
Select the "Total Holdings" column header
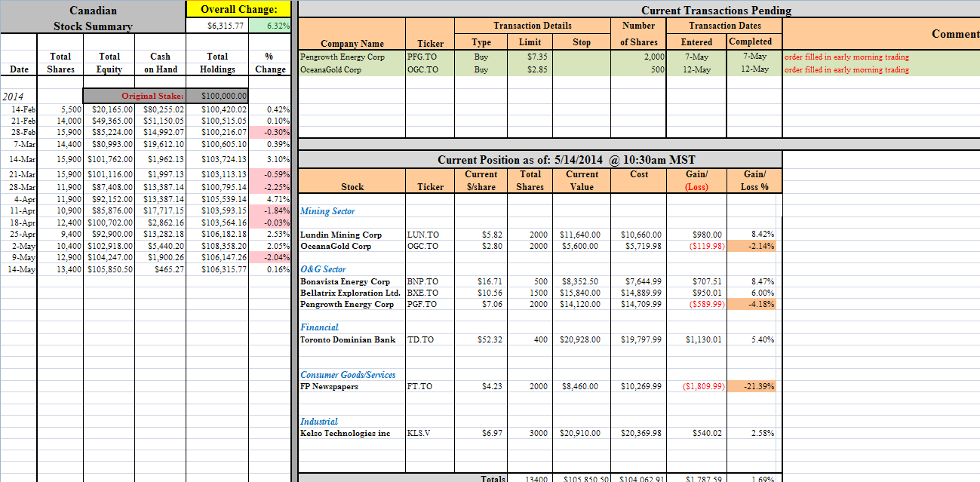click(217, 63)
